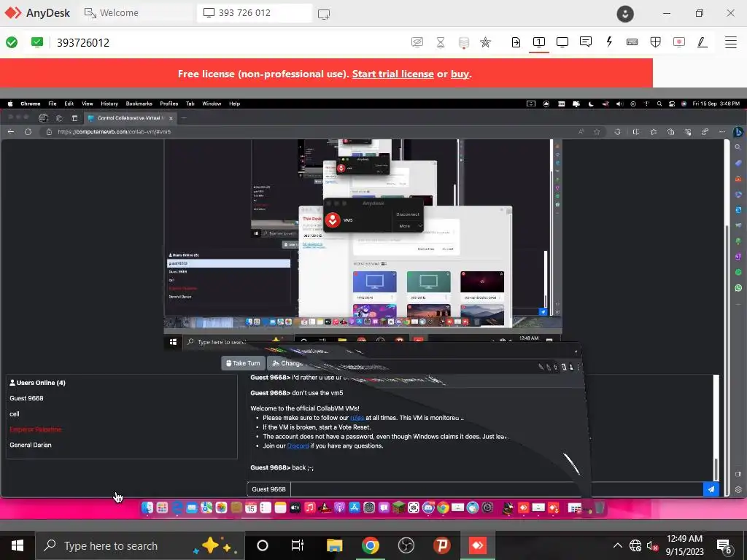Open Launchpad in remote Mac dock
The image size is (747, 560).
162,507
